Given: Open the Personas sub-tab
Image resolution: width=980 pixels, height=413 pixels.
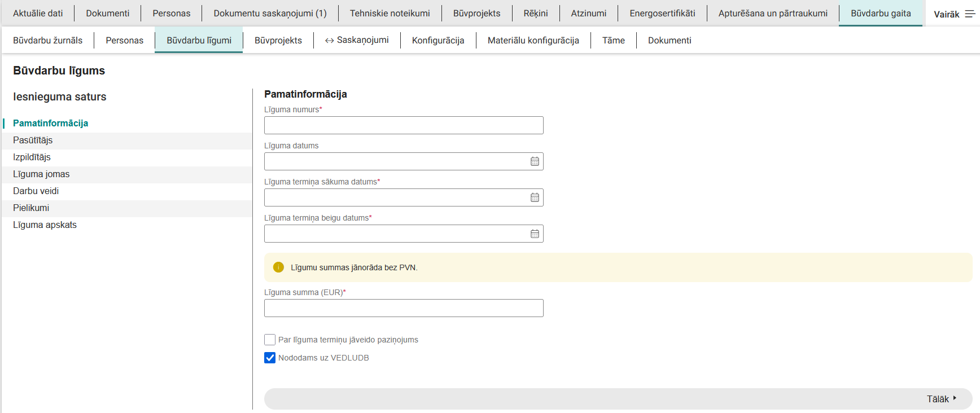Looking at the screenshot, I should (x=124, y=40).
